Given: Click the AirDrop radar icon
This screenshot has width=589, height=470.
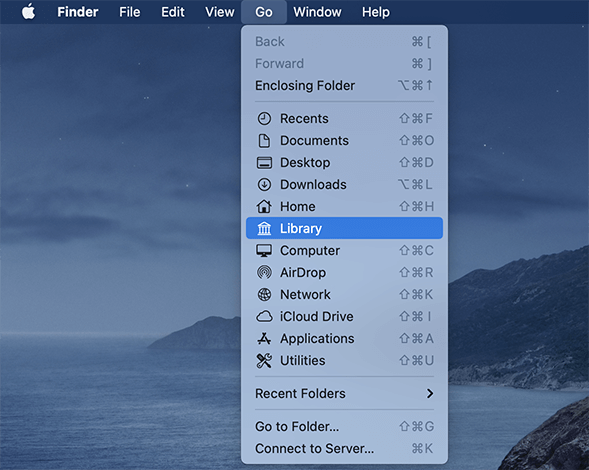Looking at the screenshot, I should tap(264, 272).
